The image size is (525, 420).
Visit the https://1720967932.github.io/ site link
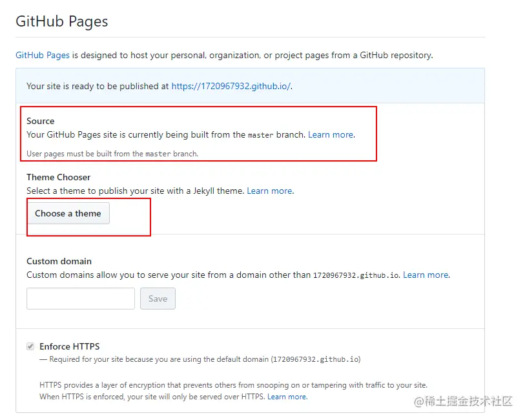(x=231, y=86)
